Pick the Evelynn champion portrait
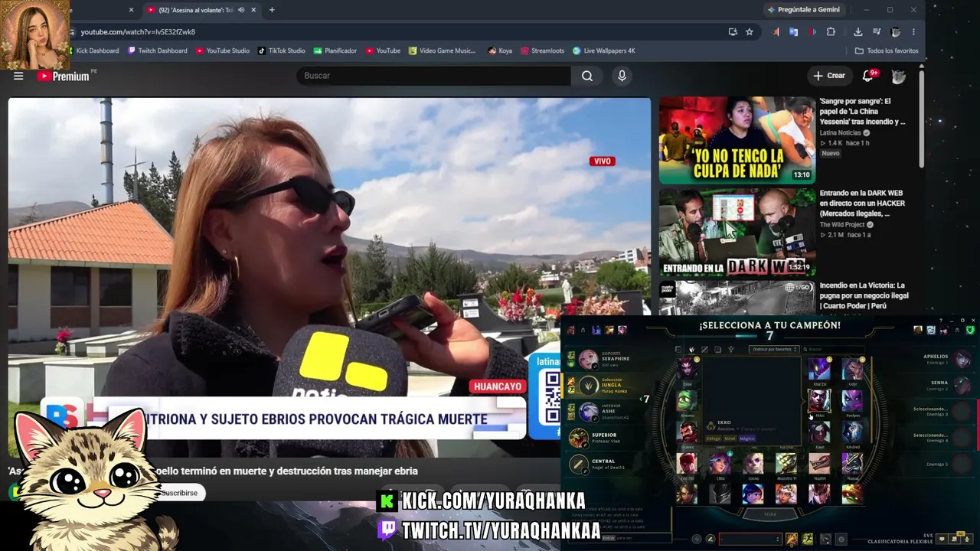980x551 pixels. click(852, 400)
